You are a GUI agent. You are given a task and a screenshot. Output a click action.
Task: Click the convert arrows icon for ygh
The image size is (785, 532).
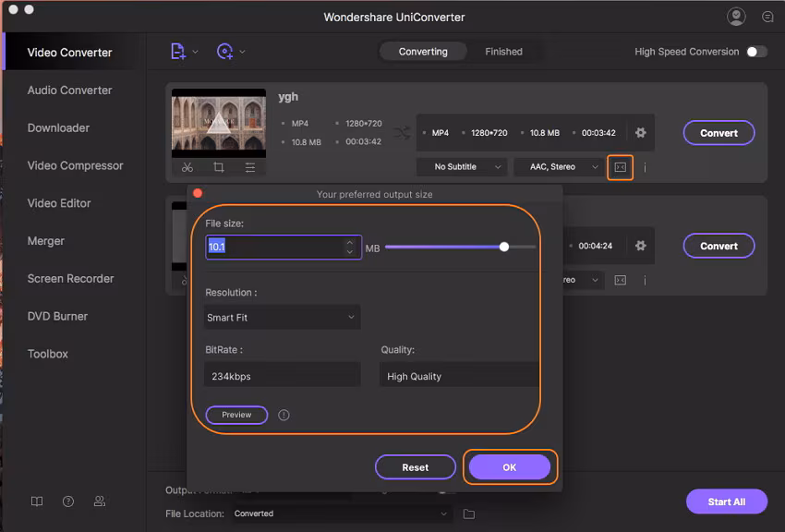pyautogui.click(x=402, y=133)
